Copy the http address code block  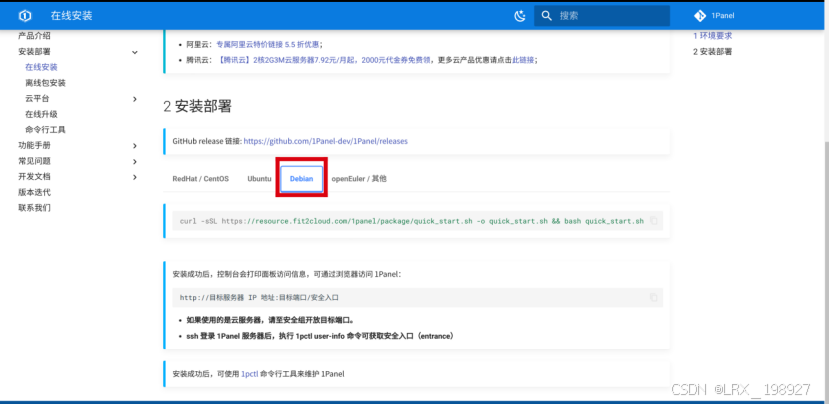(654, 298)
